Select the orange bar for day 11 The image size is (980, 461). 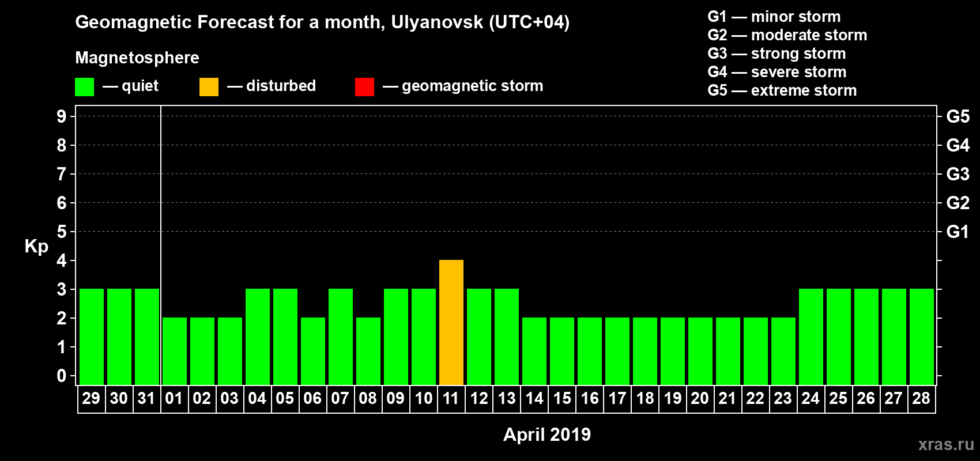point(451,322)
